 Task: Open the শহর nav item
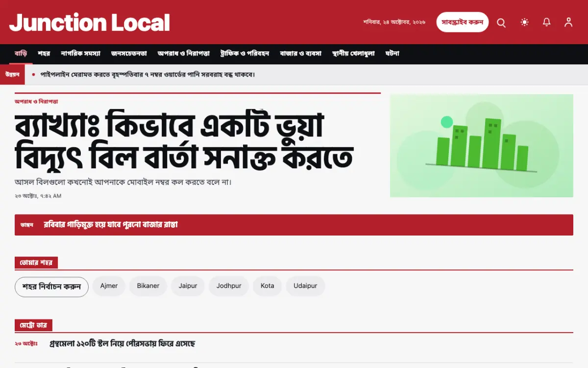point(44,53)
